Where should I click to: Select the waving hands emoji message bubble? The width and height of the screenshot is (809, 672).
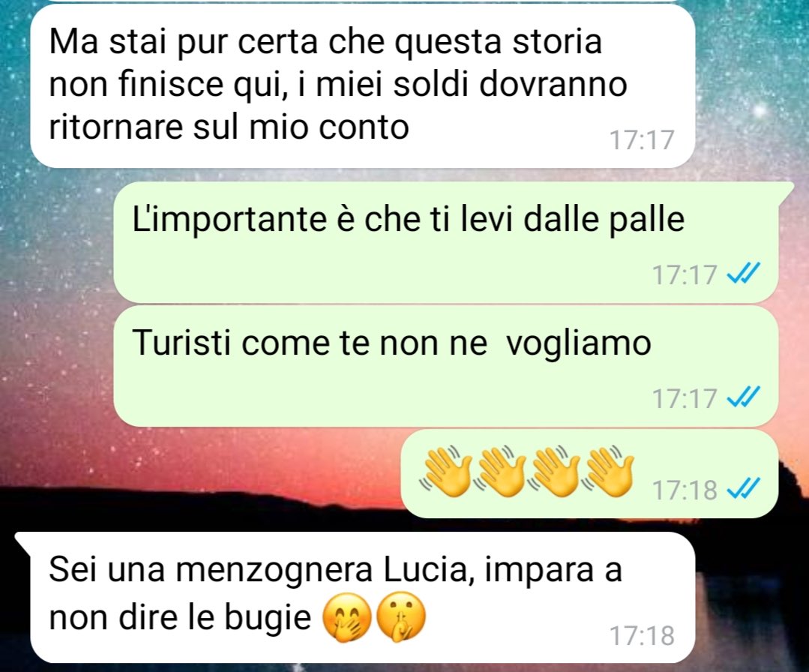click(x=590, y=473)
